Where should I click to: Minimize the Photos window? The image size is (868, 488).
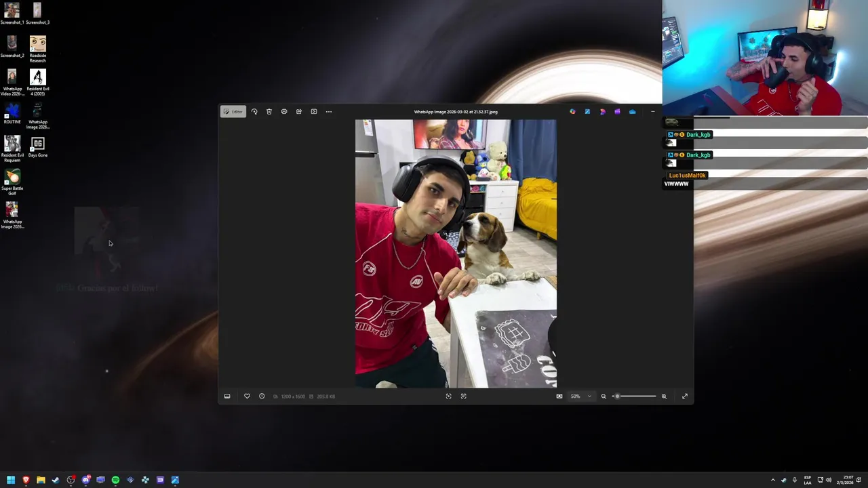point(652,112)
